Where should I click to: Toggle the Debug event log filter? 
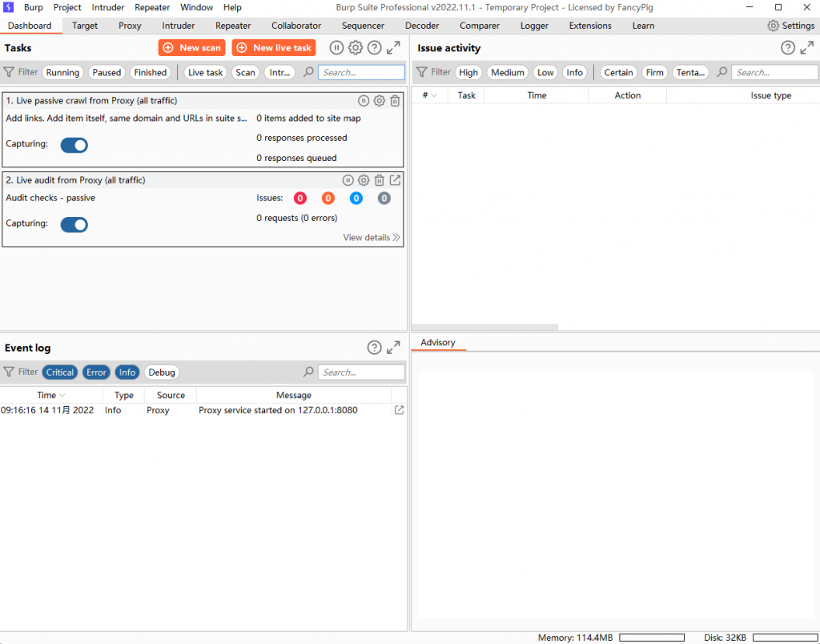click(162, 372)
